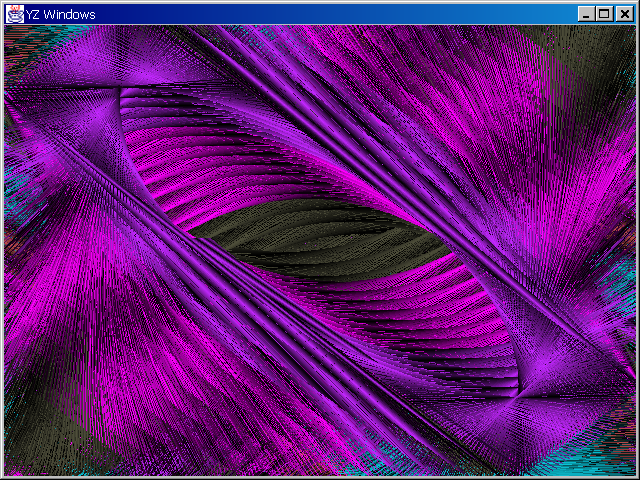Click the Java icon in the title bar
This screenshot has width=640, height=480.
tap(14, 13)
